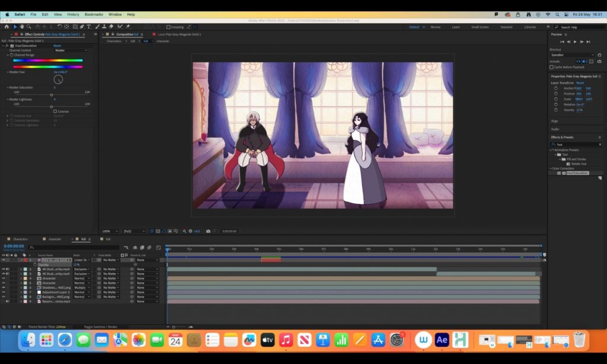Open the 100% magnification dropdown
607x364 pixels.
point(110,231)
